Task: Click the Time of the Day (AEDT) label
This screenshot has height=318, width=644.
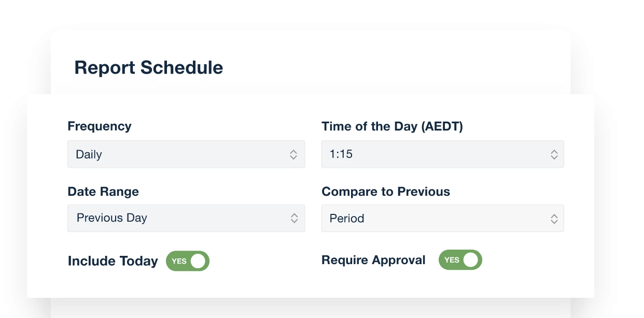Action: pos(392,126)
